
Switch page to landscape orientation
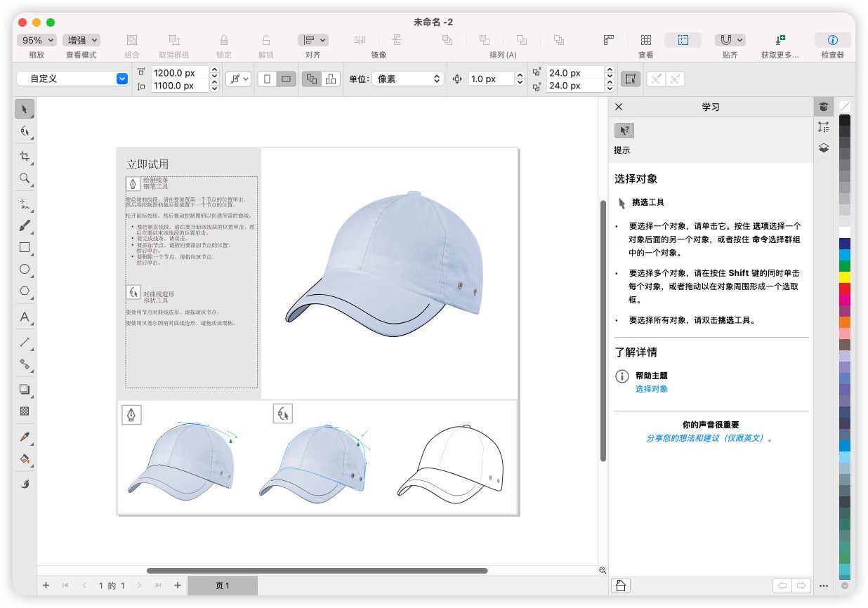pyautogui.click(x=286, y=79)
